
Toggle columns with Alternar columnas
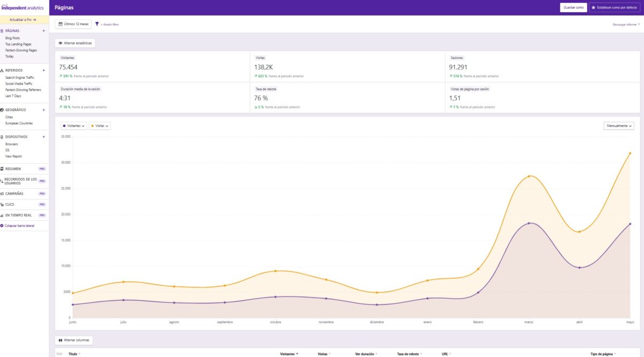click(75, 340)
